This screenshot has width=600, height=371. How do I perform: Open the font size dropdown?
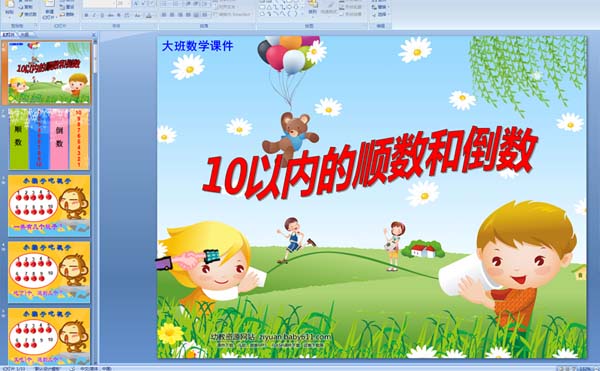[129, 3]
